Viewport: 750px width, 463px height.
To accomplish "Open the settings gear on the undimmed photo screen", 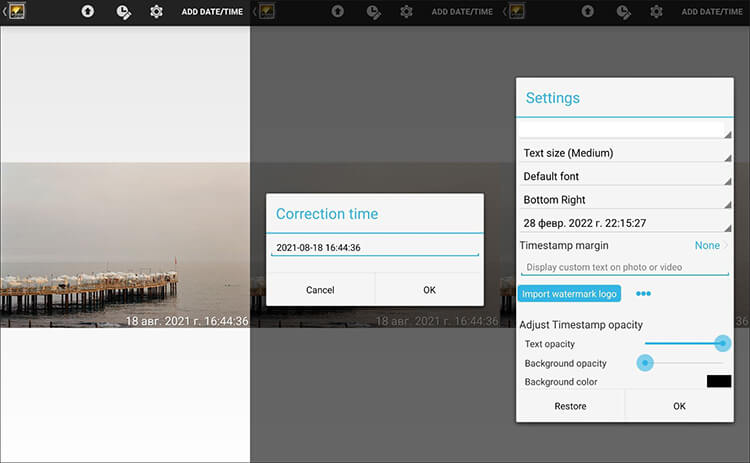I will click(156, 11).
